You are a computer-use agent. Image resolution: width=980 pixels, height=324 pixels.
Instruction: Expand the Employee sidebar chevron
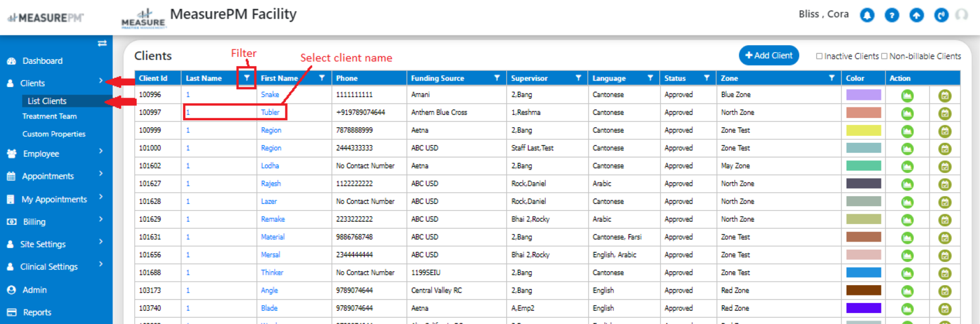click(x=101, y=151)
